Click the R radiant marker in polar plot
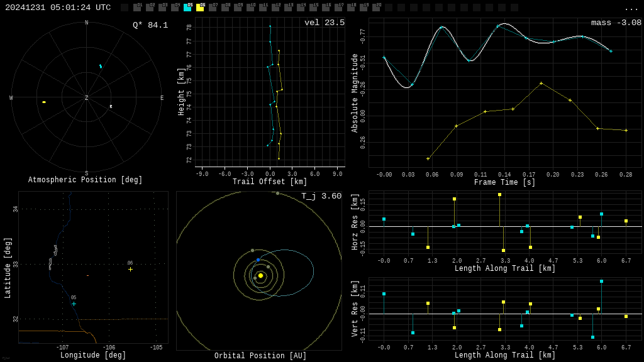 point(111,107)
